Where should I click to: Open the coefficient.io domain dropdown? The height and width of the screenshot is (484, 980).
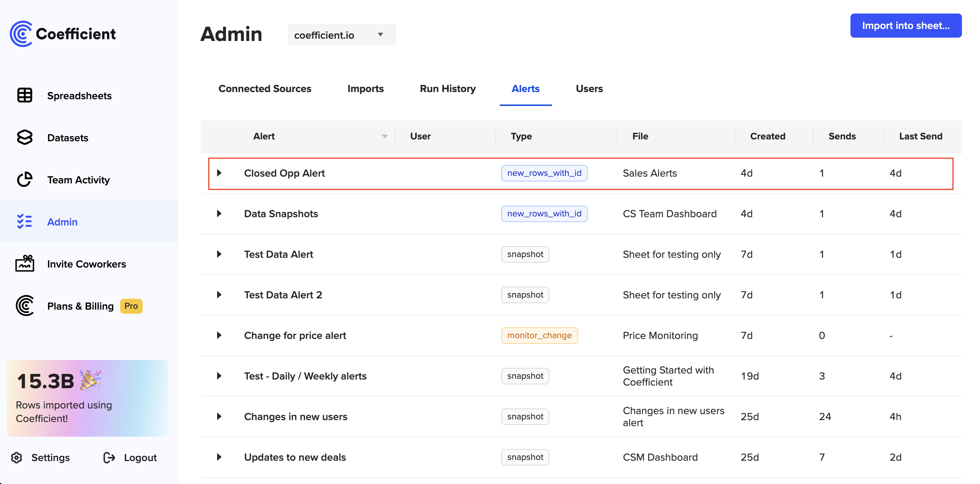[x=342, y=35]
